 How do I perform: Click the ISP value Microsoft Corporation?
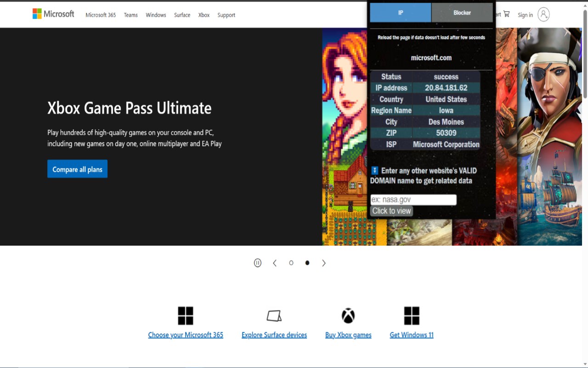click(446, 144)
